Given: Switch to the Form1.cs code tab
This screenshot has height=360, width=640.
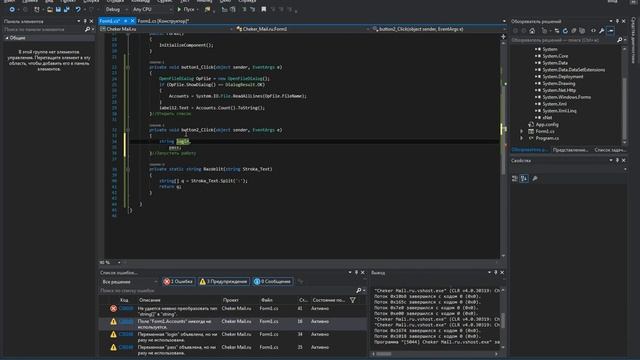Looking at the screenshot, I should 110,21.
